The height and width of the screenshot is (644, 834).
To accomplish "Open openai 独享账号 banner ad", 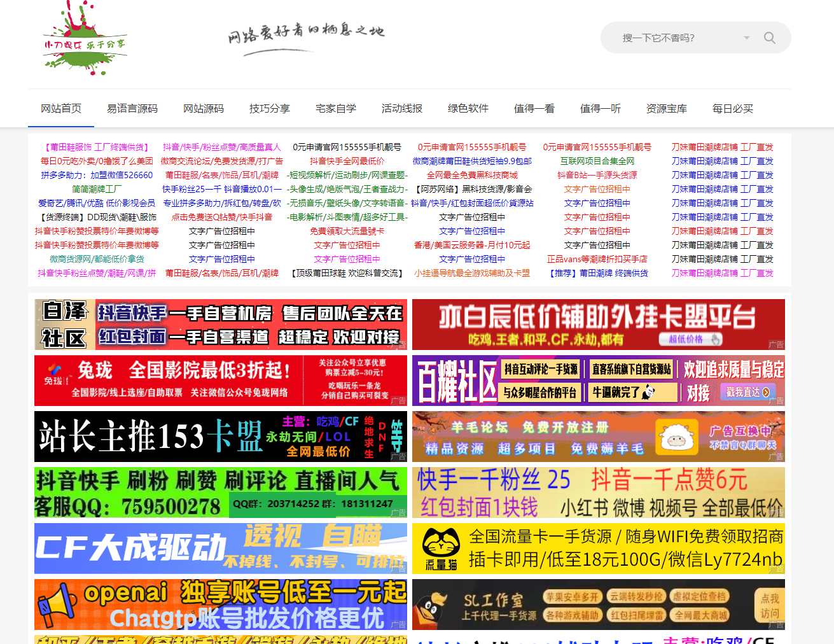I will point(221,605).
